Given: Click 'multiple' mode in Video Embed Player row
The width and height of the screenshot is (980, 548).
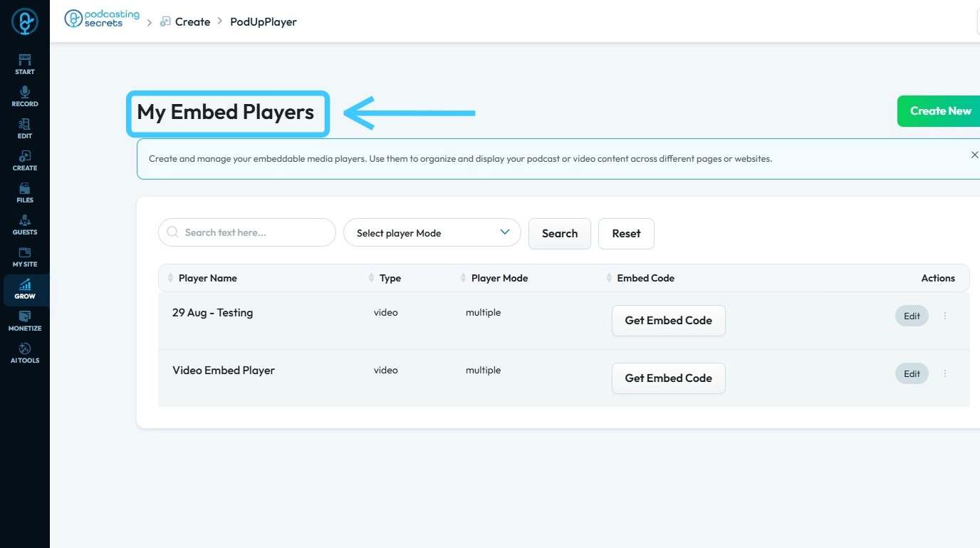Looking at the screenshot, I should tap(484, 370).
